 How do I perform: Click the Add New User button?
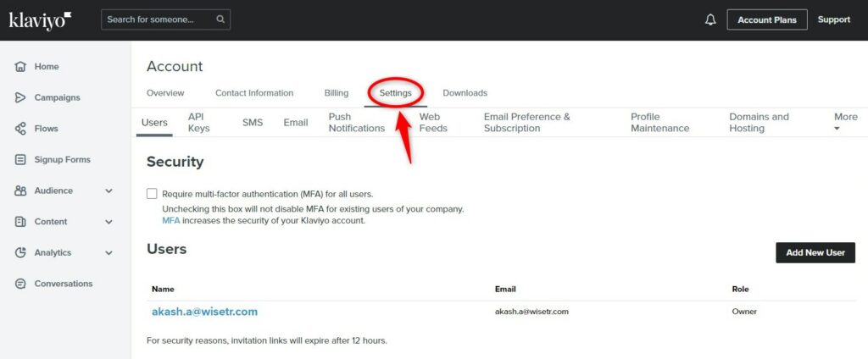coord(815,252)
